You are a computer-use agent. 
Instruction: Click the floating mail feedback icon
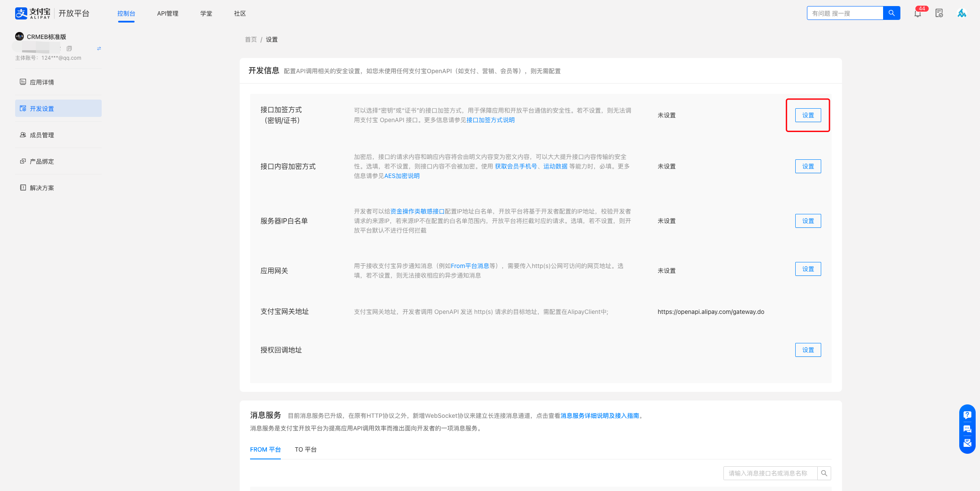967,443
